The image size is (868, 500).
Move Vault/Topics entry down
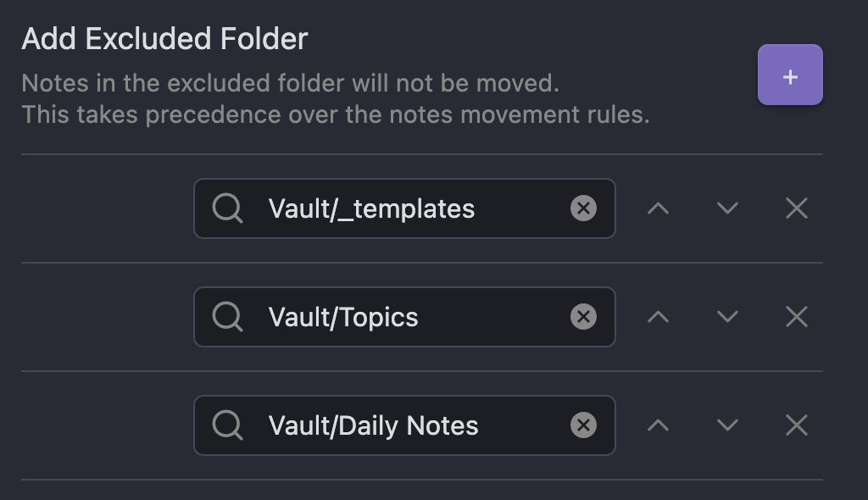click(x=727, y=317)
